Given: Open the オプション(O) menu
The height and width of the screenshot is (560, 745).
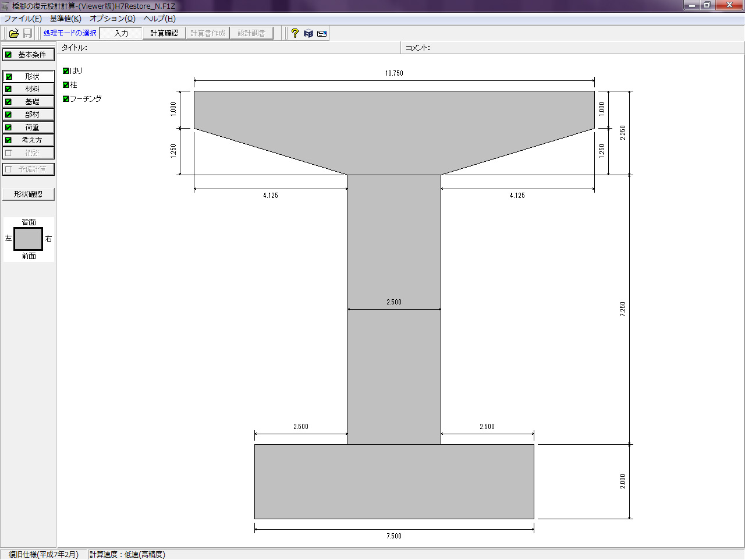Looking at the screenshot, I should pyautogui.click(x=112, y=19).
